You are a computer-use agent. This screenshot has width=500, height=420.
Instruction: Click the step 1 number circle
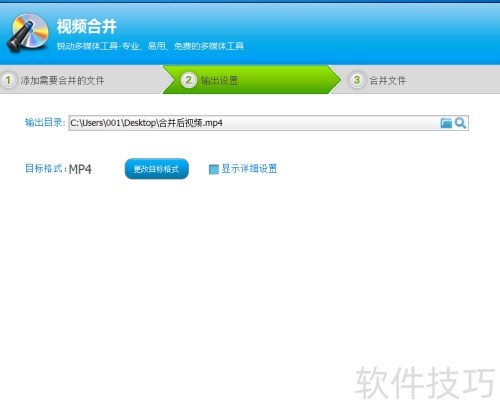coord(8,80)
